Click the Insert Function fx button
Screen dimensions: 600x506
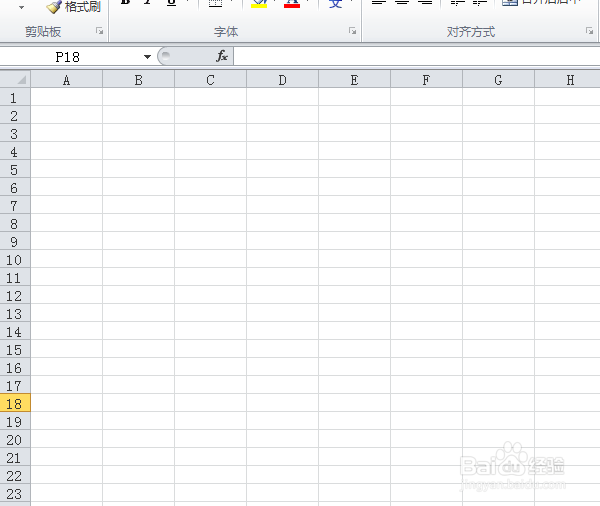point(222,56)
